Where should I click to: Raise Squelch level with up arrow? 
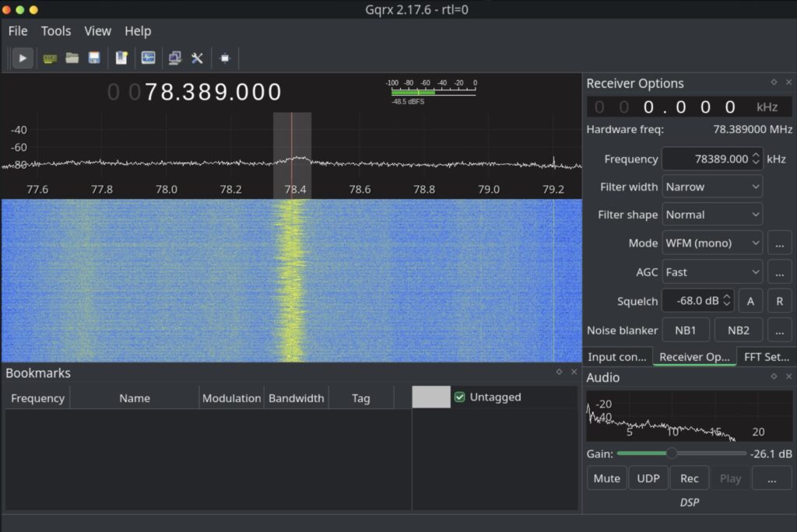coord(727,296)
